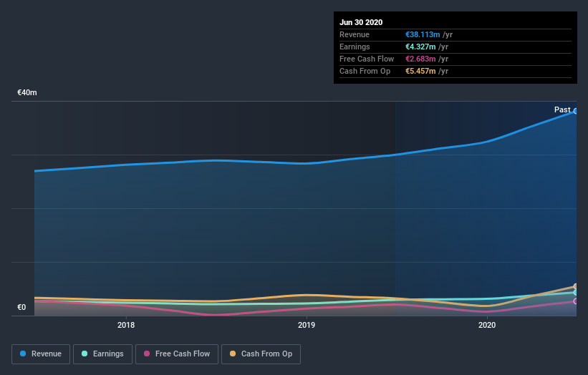This screenshot has width=588, height=375.
Task: Click the Earnings row label in tooltip
Action: [x=355, y=47]
